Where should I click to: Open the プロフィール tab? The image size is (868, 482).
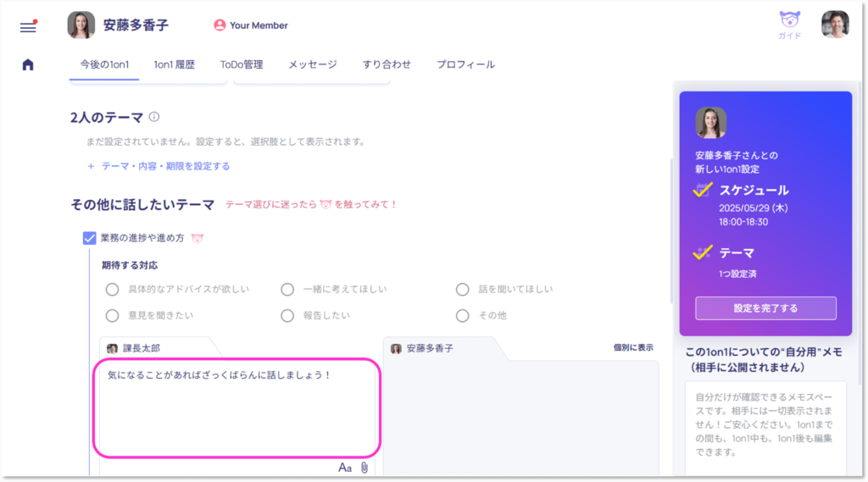pyautogui.click(x=465, y=64)
